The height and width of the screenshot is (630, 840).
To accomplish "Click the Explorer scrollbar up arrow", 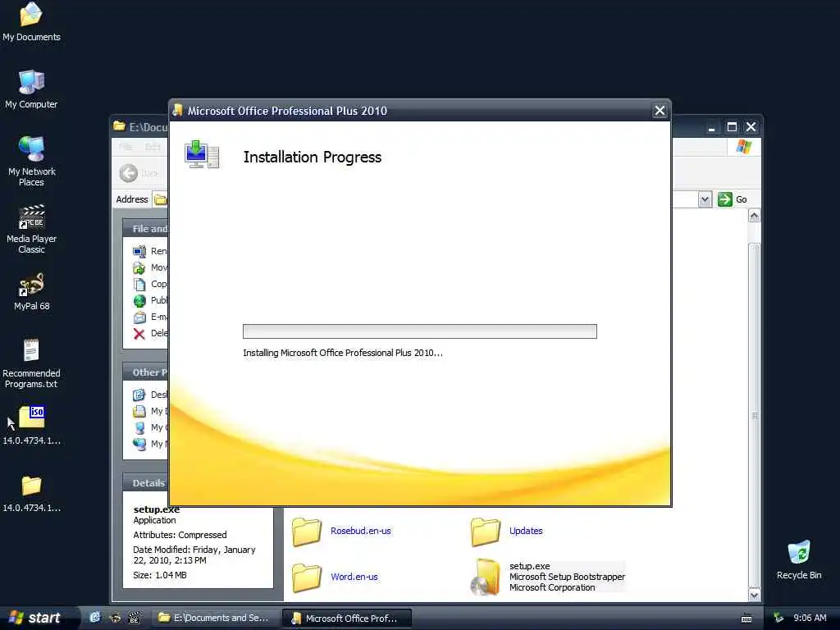I will tap(755, 216).
